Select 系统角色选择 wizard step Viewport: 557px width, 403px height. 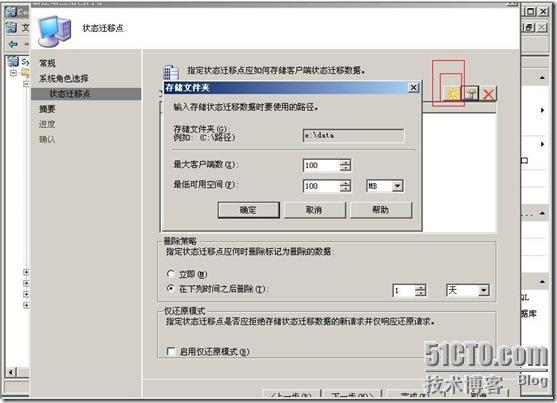click(64, 79)
